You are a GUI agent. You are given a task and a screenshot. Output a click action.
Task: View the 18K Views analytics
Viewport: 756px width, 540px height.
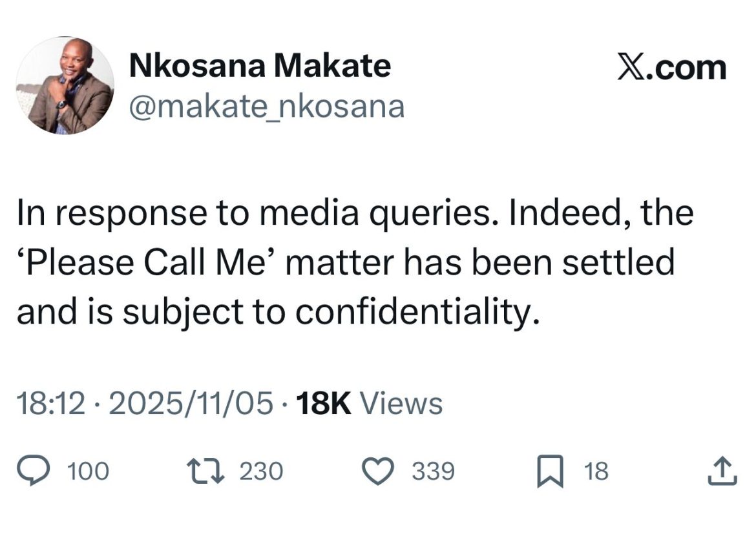coord(368,404)
